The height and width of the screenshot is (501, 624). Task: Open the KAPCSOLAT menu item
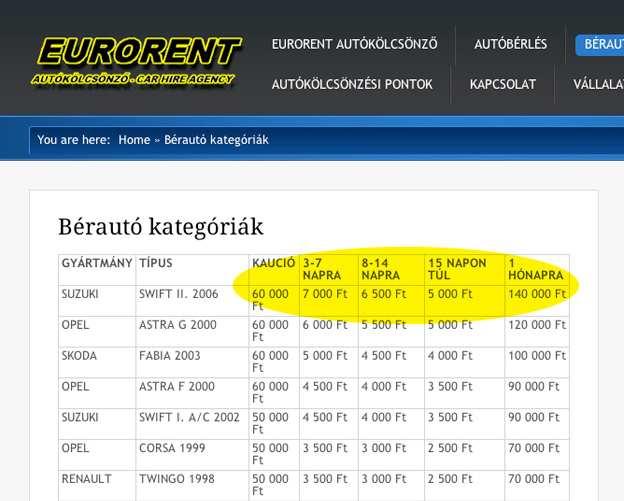[x=503, y=84]
